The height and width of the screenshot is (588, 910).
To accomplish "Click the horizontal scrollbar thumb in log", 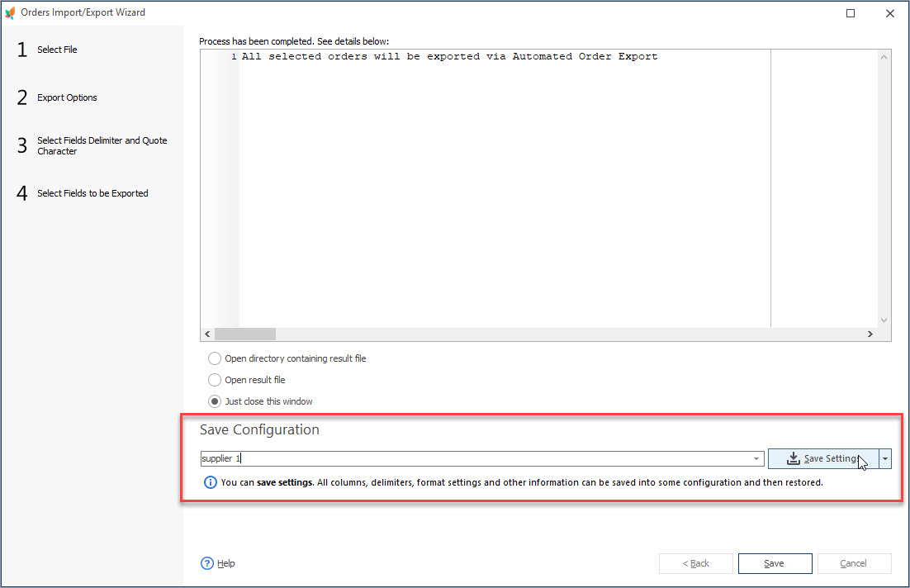I will [x=244, y=334].
